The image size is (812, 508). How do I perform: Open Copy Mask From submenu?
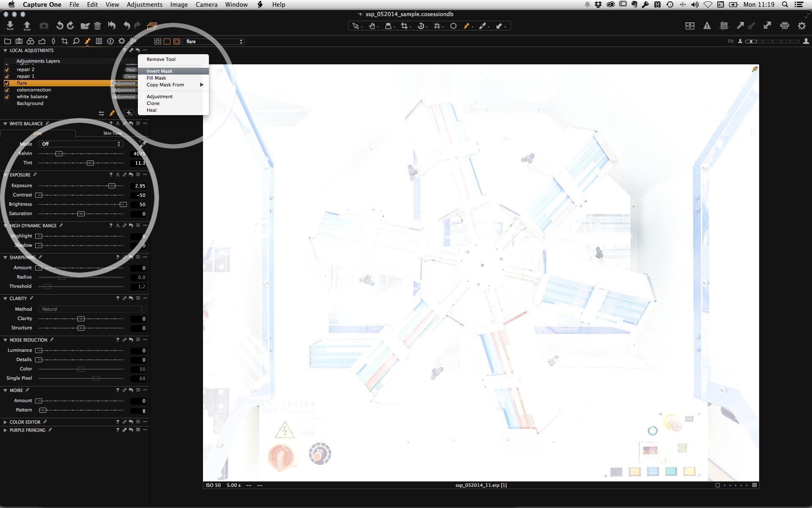[x=173, y=85]
